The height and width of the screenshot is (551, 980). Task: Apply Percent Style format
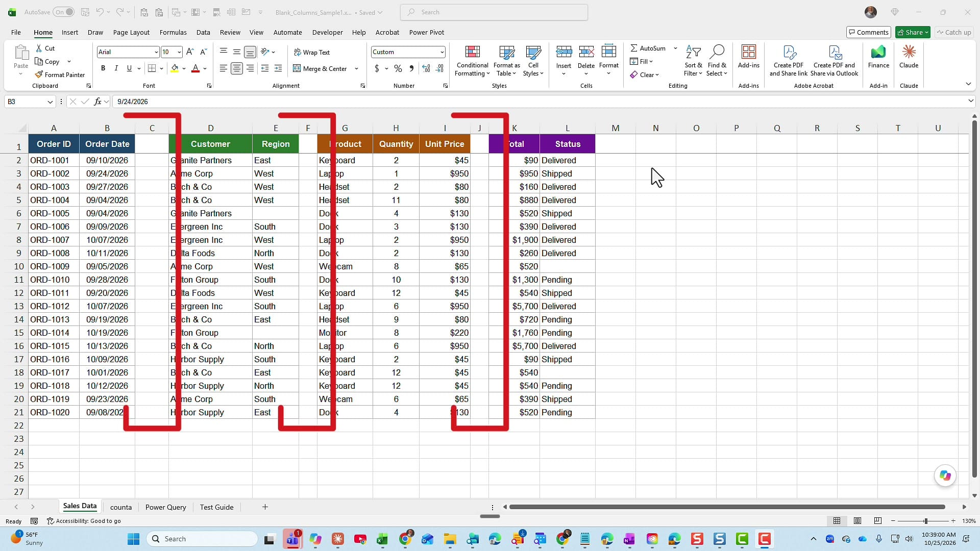(x=398, y=68)
